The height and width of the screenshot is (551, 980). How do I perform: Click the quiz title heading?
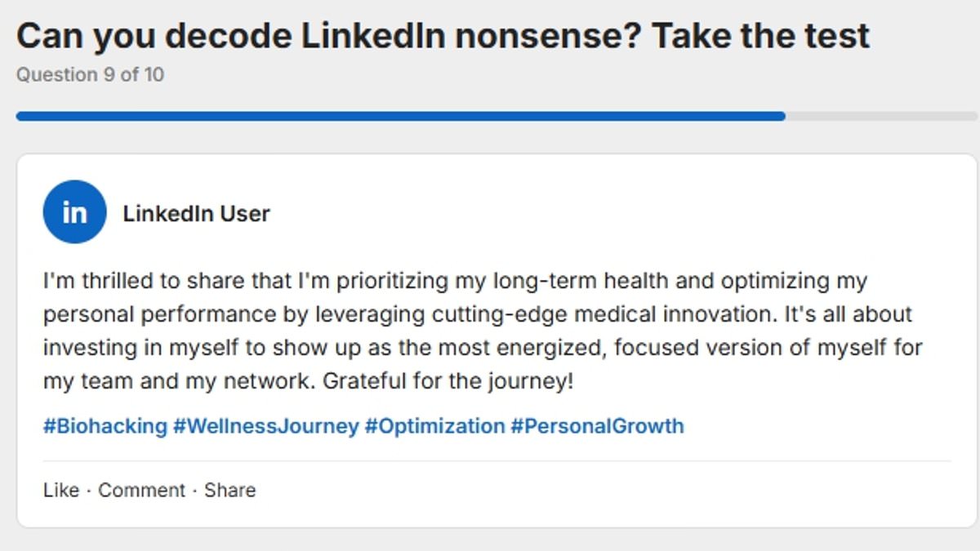point(443,34)
